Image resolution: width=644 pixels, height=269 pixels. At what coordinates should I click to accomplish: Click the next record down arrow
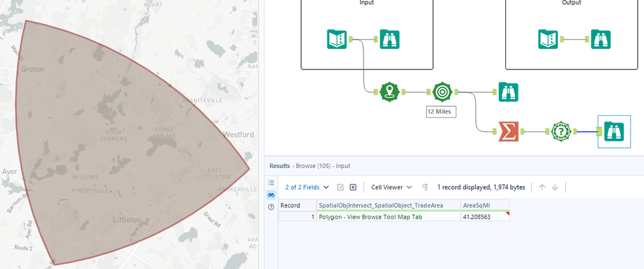pos(555,187)
